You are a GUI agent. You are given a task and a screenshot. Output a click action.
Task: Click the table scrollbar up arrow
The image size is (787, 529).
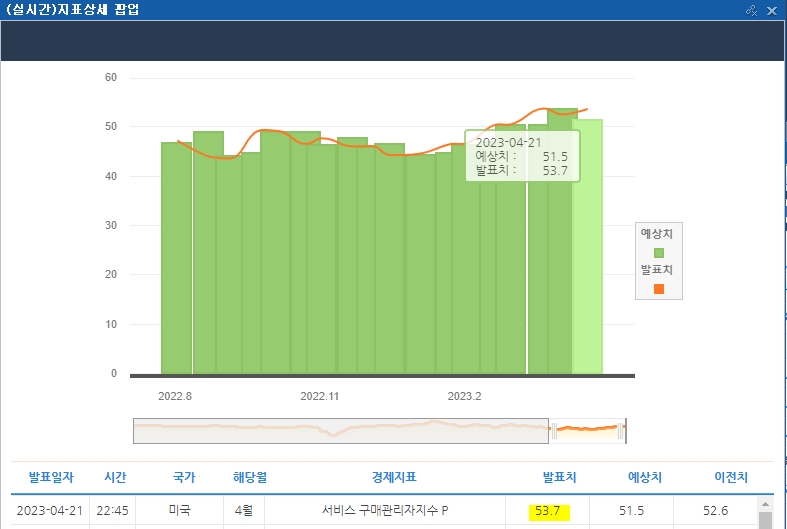click(765, 504)
